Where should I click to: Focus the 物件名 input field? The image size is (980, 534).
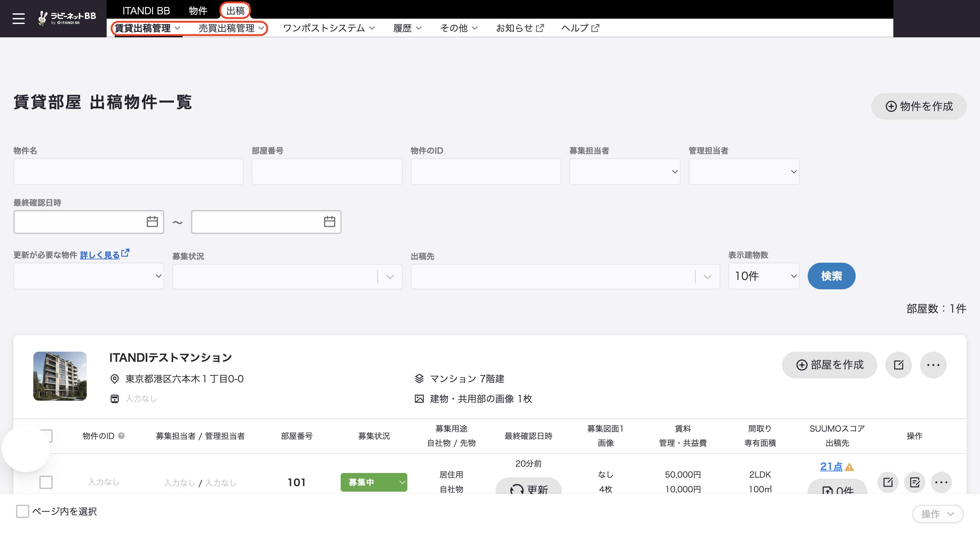click(x=128, y=172)
